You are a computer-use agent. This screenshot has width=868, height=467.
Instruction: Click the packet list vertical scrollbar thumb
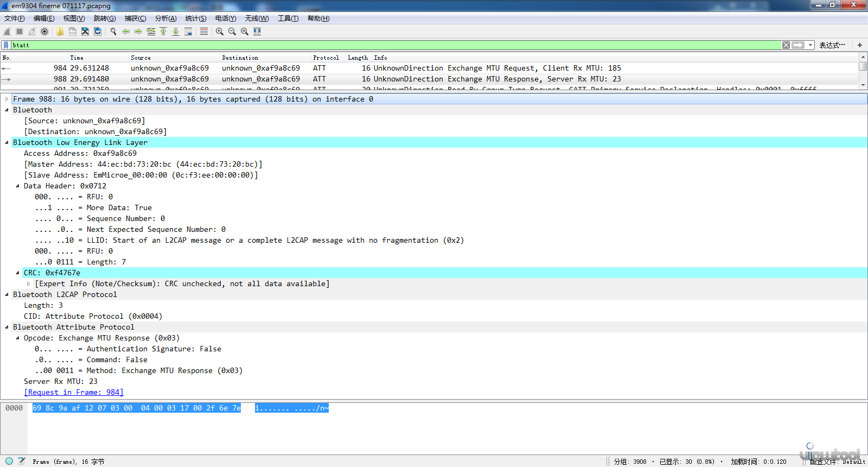point(863,67)
